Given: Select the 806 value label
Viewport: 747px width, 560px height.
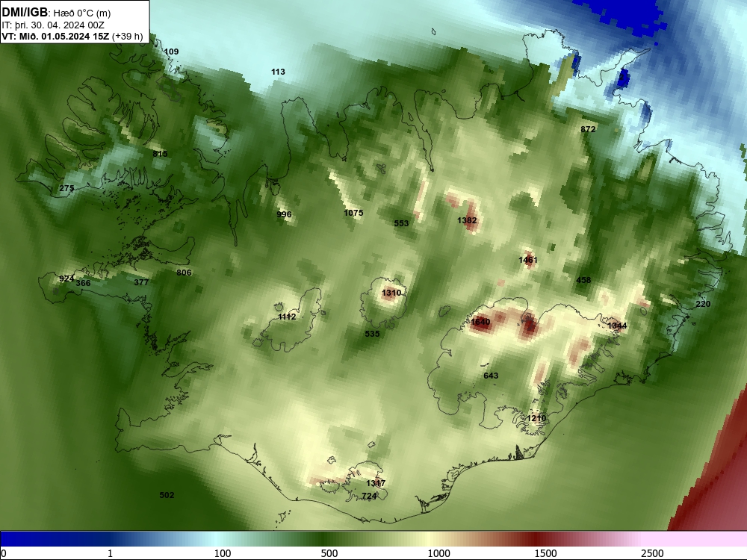Looking at the screenshot, I should 184,273.
